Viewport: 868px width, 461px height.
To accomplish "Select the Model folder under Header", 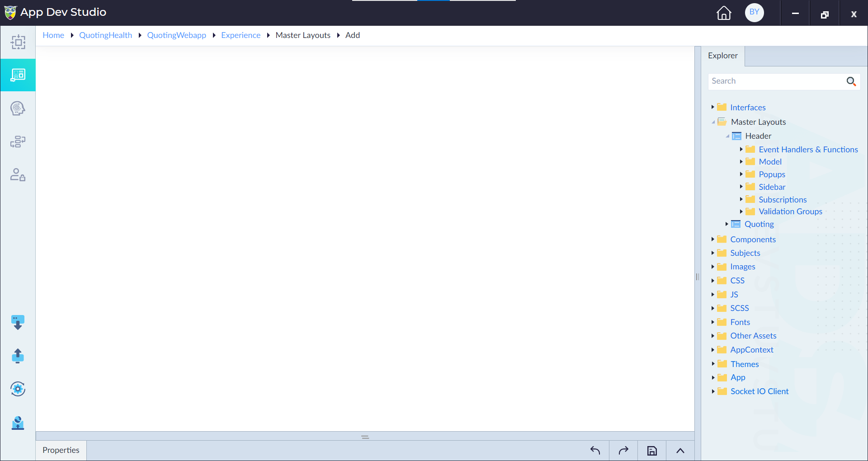I will (x=770, y=162).
